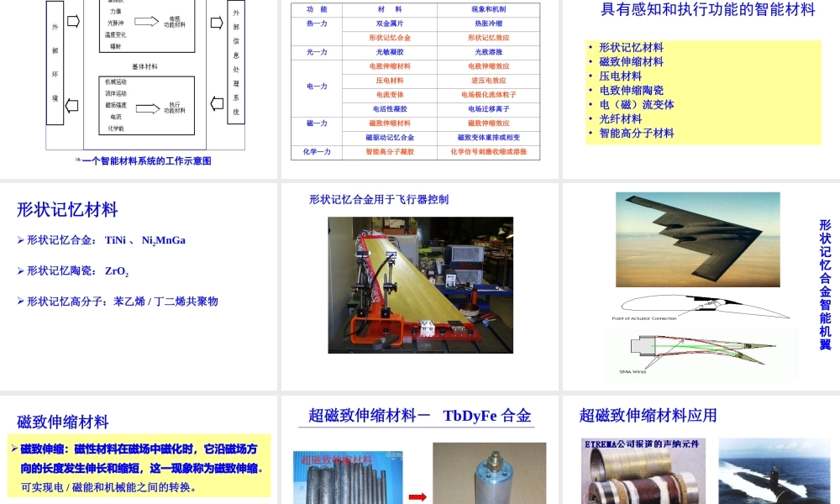Image resolution: width=840 pixels, height=504 pixels.
Task: Select the 基体材料 box in the diagram
Action: click(145, 66)
